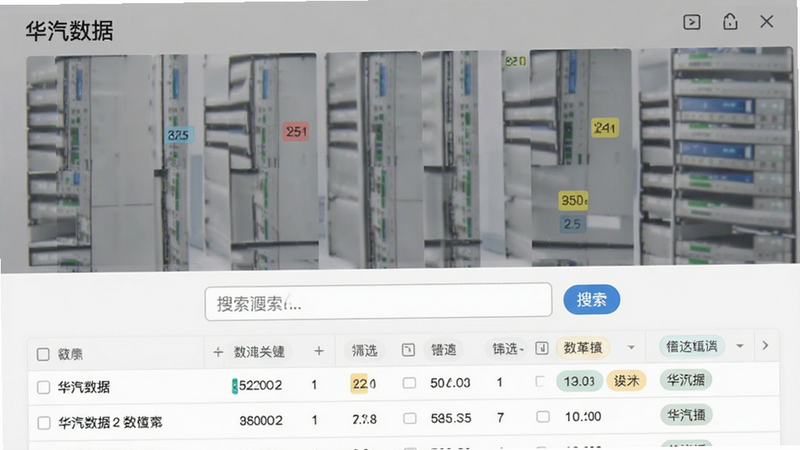800x450 pixels.
Task: Select the 数据关键 column header
Action: point(259,352)
